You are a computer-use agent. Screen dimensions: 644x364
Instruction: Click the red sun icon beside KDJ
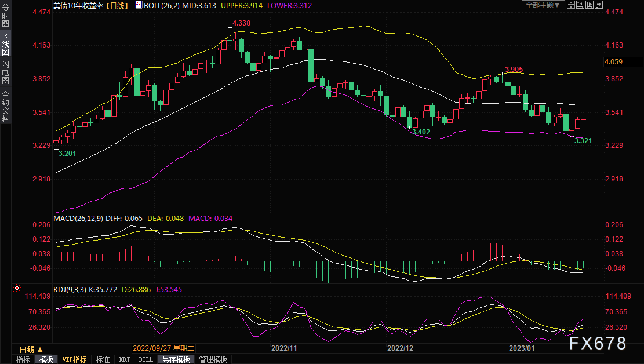tap(17, 288)
